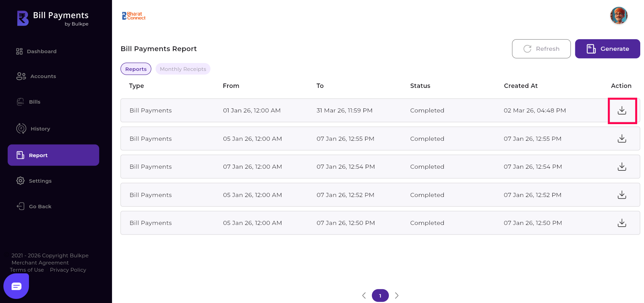Viewport: 644px width, 303px height.
Task: Refresh the reports list
Action: point(541,49)
